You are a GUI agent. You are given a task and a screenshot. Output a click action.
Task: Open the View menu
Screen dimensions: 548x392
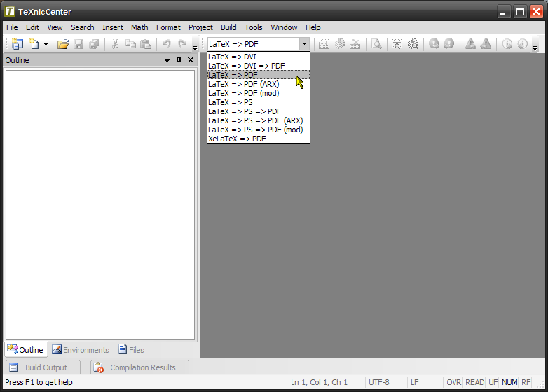pos(55,27)
